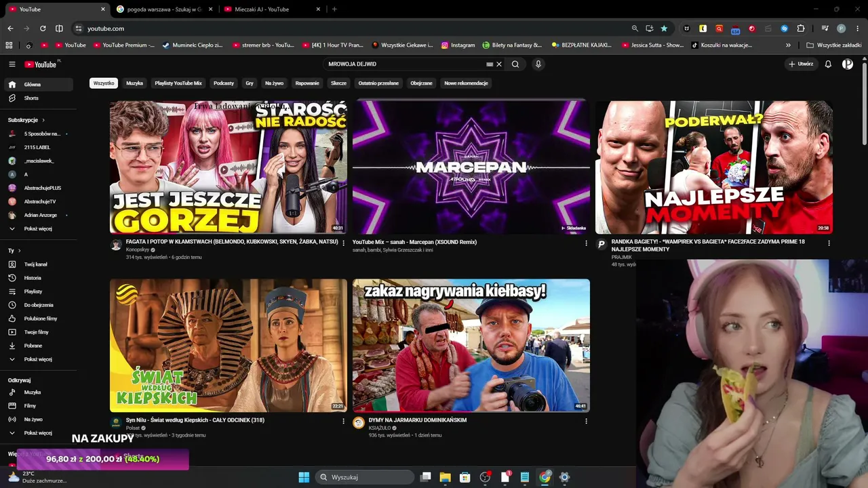Open a new browser tab
This screenshot has height=488, width=868.
click(334, 9)
